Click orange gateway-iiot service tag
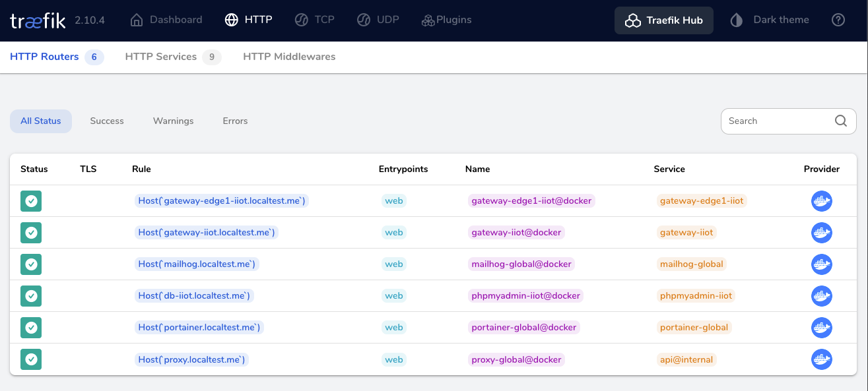Image resolution: width=868 pixels, height=391 pixels. [x=686, y=232]
